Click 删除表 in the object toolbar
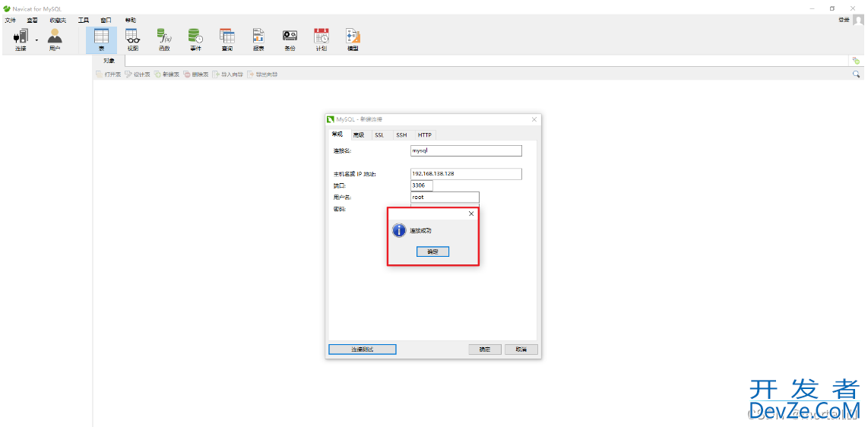This screenshot has width=868, height=427. 196,74
